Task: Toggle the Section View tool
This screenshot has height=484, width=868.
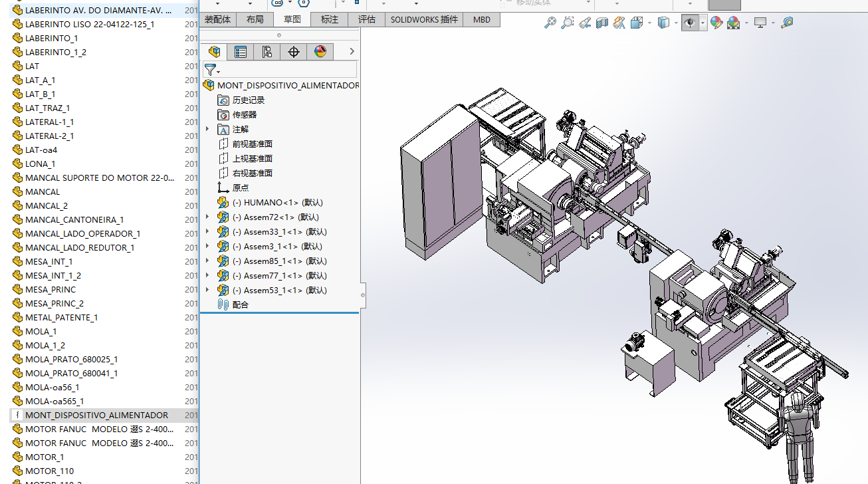Action: 602,23
